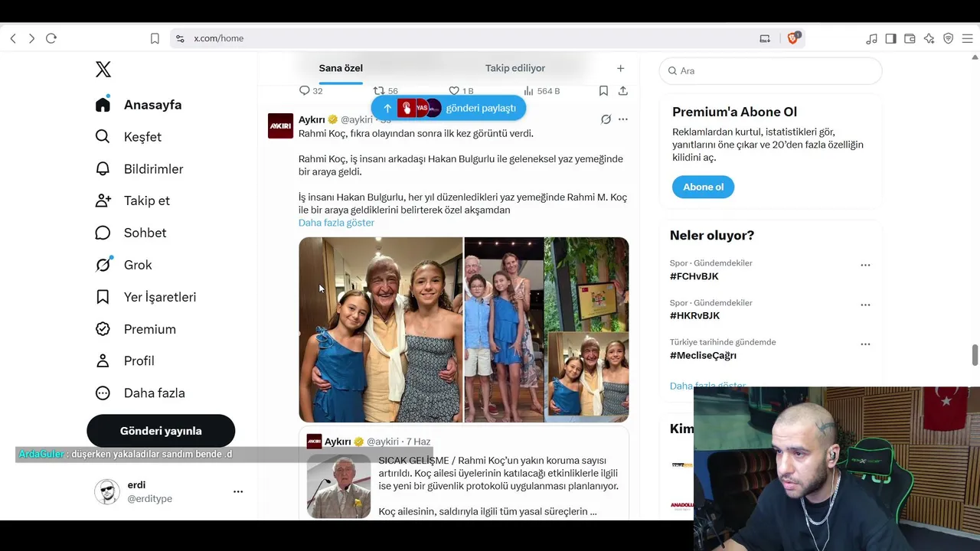980x551 pixels.
Task: Open Sohbet messages
Action: 131,233
